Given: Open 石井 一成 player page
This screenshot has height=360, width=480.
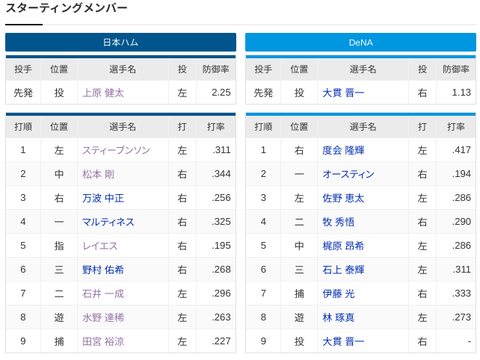Looking at the screenshot, I should 103,294.
